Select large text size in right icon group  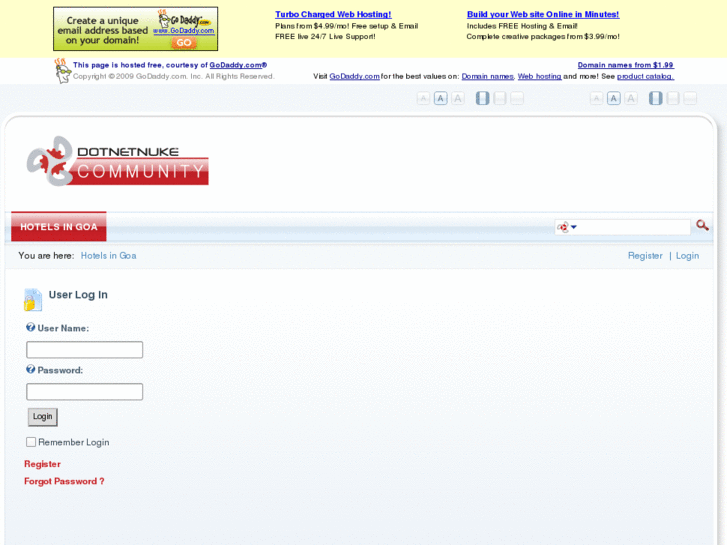tap(631, 98)
